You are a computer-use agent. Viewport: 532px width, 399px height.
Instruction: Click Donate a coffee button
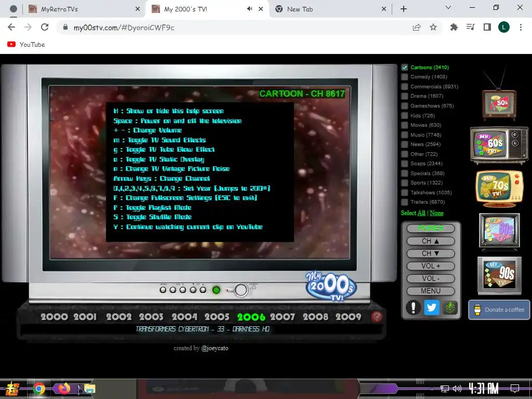[x=499, y=310]
